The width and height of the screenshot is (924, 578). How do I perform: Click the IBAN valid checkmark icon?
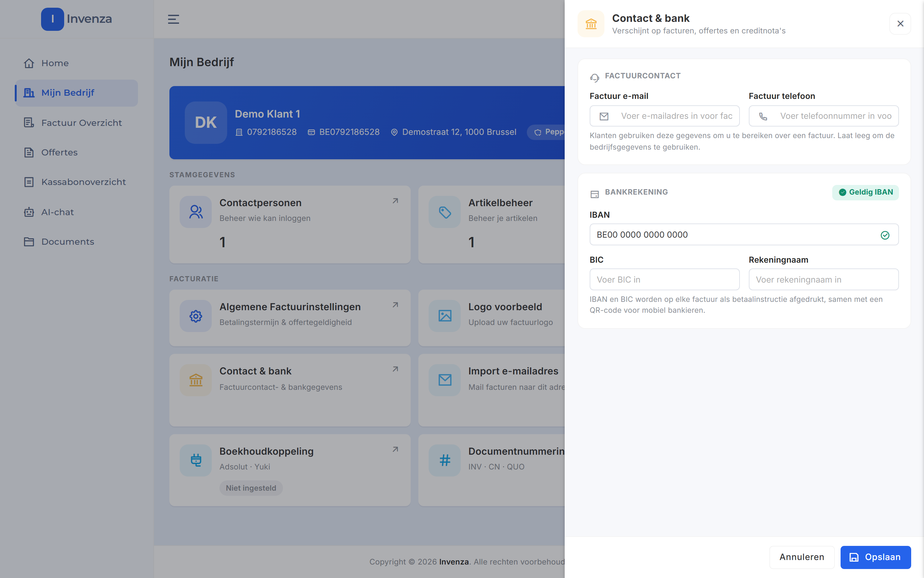[885, 235]
